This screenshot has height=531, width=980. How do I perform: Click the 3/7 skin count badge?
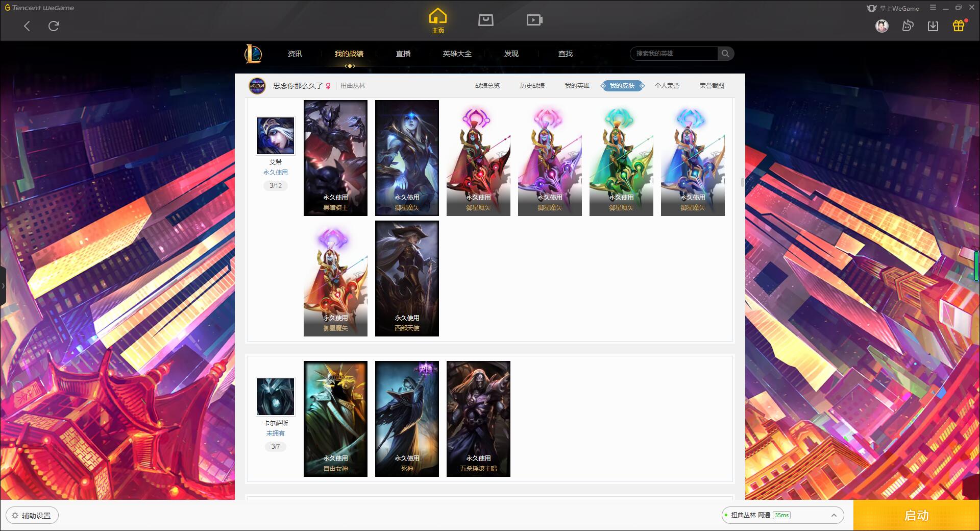[x=276, y=447]
